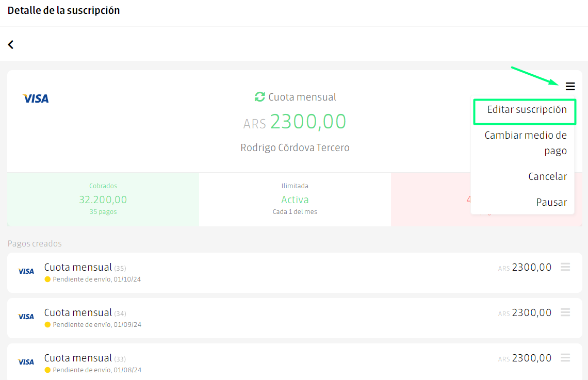
Task: Open the Cuota mensual (34) payment
Action: coord(295,318)
